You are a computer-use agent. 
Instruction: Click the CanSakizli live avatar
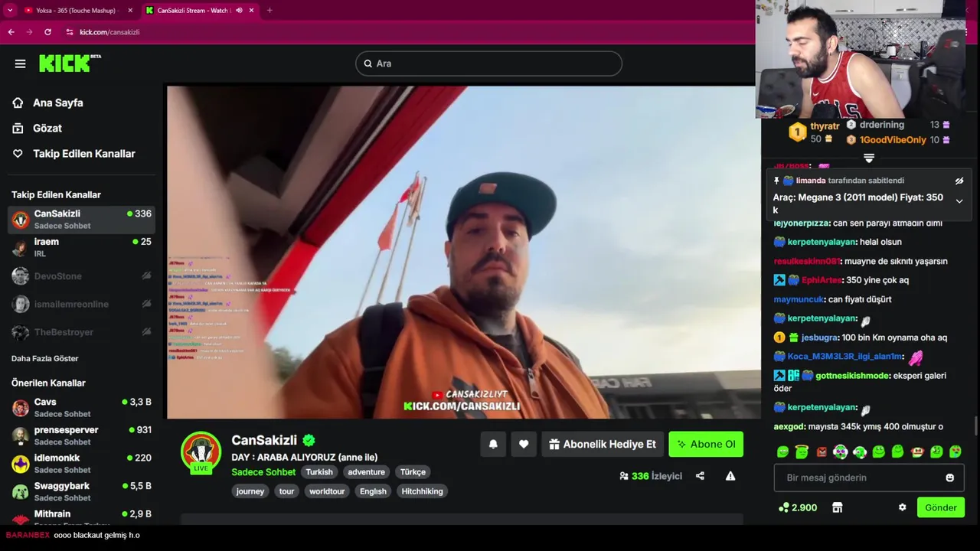[x=201, y=452]
